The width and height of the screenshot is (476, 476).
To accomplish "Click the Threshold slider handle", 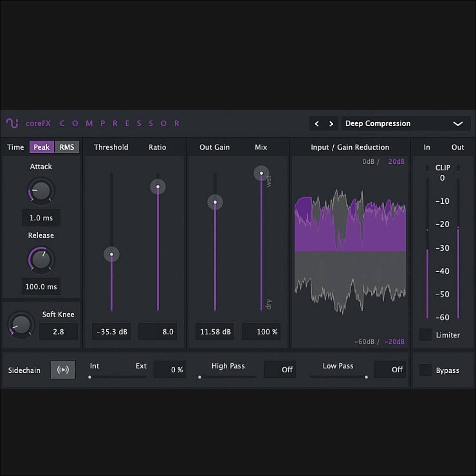I will pyautogui.click(x=111, y=254).
